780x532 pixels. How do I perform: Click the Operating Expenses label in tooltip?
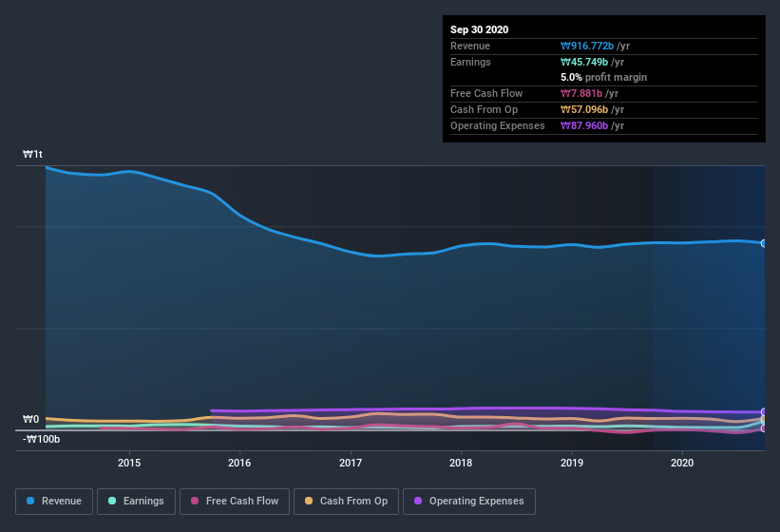pos(498,125)
